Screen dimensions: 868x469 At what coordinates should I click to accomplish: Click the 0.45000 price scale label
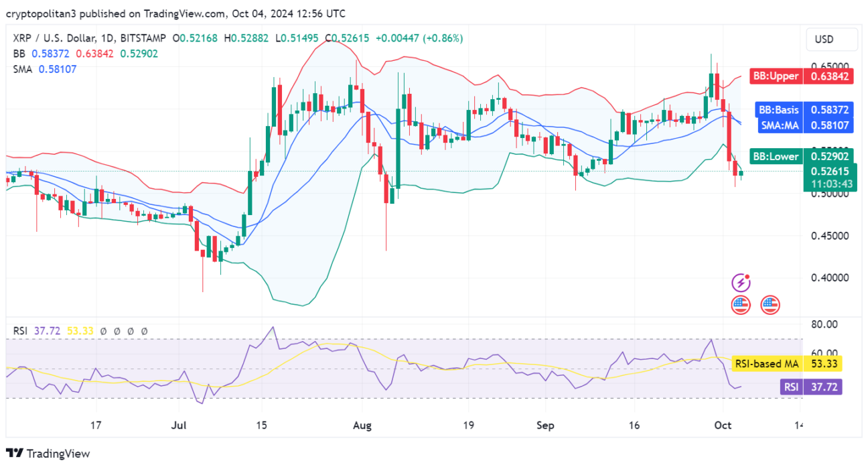click(830, 236)
